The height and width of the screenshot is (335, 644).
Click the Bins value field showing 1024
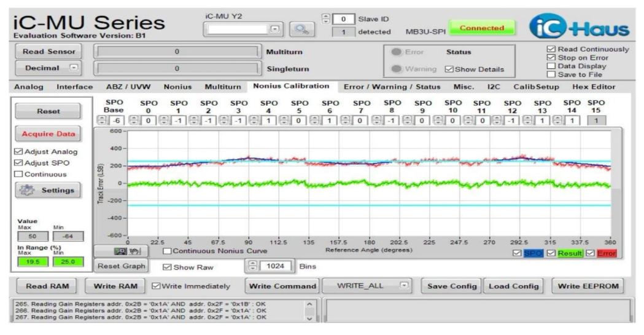(x=275, y=266)
